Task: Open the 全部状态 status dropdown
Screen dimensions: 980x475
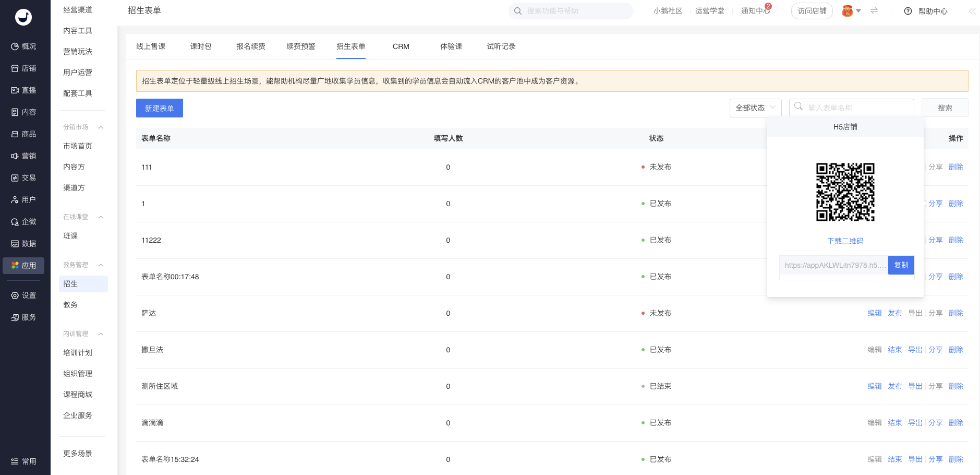Action: tap(755, 108)
